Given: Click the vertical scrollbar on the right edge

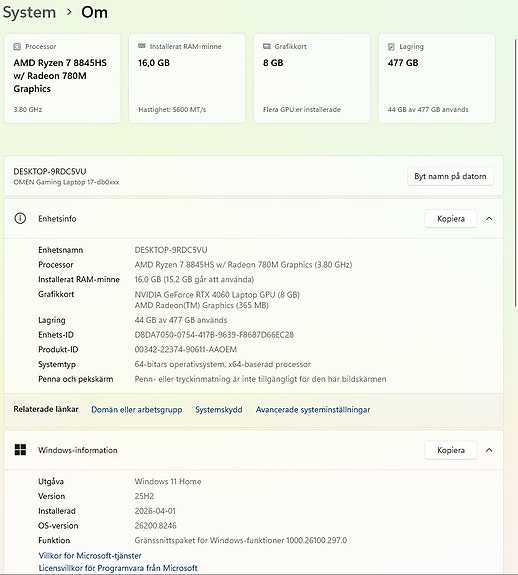Looking at the screenshot, I should [515, 172].
